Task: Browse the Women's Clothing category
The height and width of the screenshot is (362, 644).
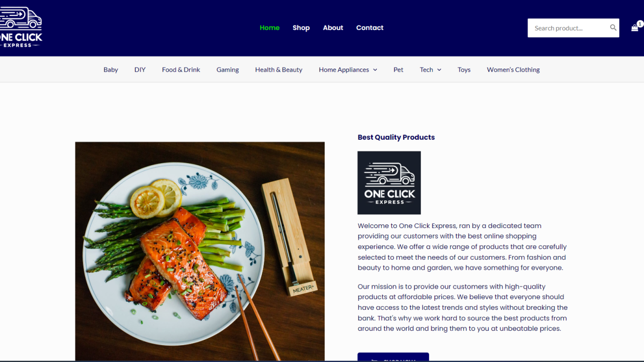Action: click(x=513, y=70)
